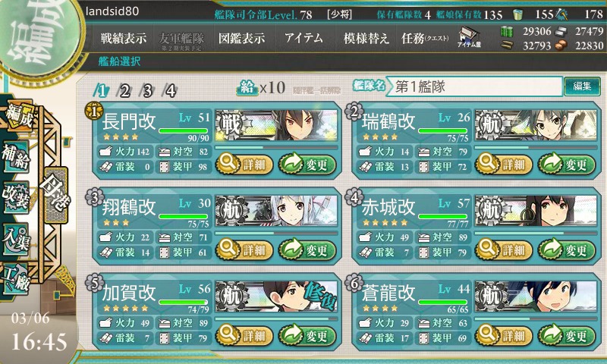Click the 赤城改 ship banner thumbnail
This screenshot has height=364, width=607.
(x=536, y=211)
